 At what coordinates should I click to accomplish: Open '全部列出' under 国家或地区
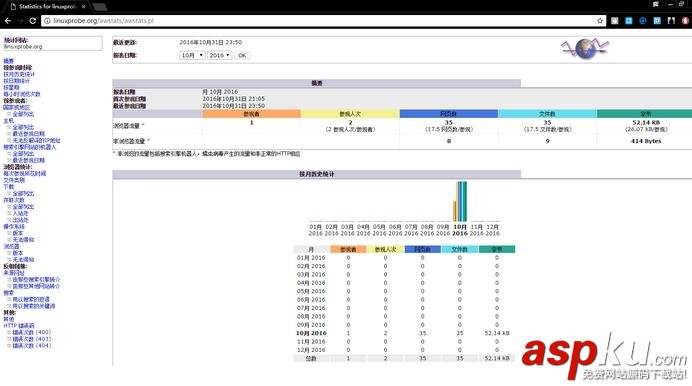pos(23,114)
